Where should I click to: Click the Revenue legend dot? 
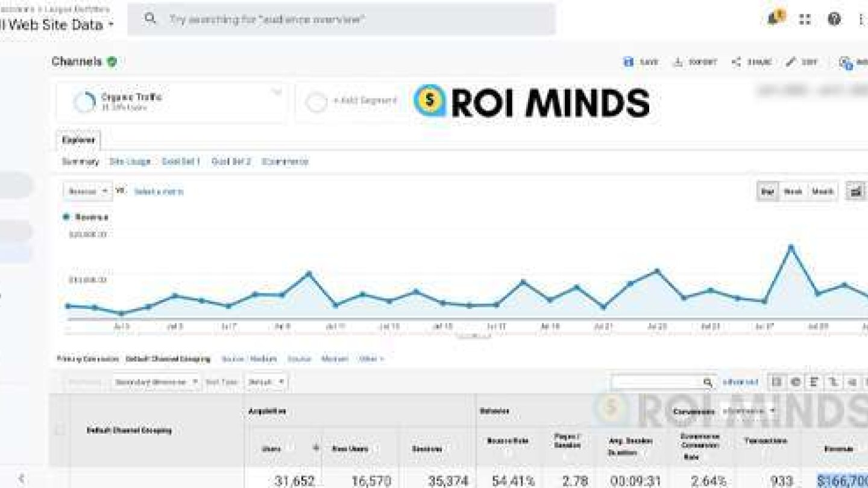coord(67,217)
